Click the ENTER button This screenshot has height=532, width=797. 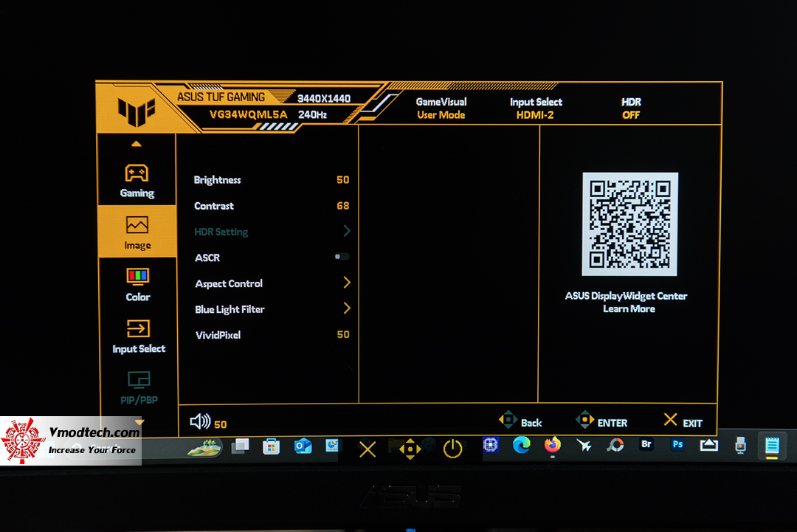(602, 421)
